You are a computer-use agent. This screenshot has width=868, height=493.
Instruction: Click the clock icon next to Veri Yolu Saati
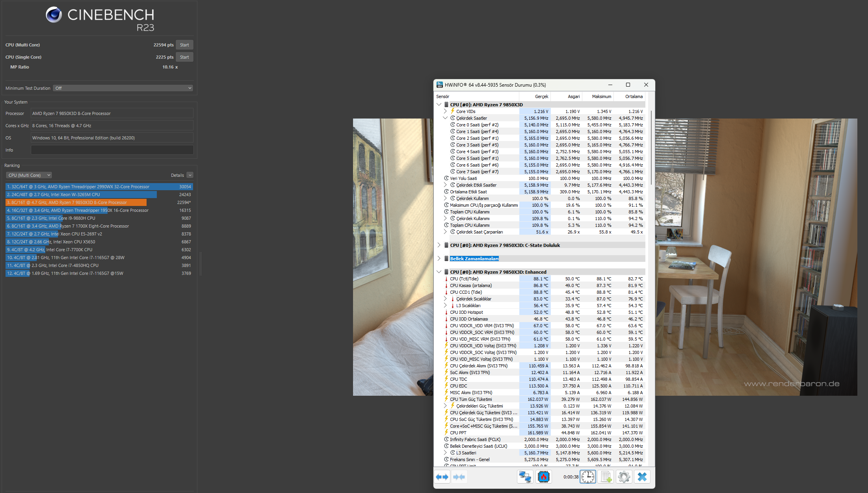pyautogui.click(x=446, y=178)
